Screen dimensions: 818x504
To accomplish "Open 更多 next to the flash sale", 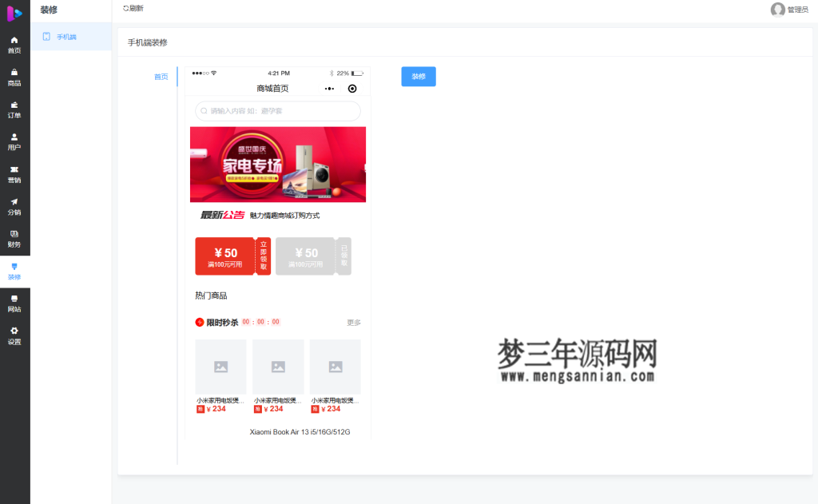I will 353,322.
